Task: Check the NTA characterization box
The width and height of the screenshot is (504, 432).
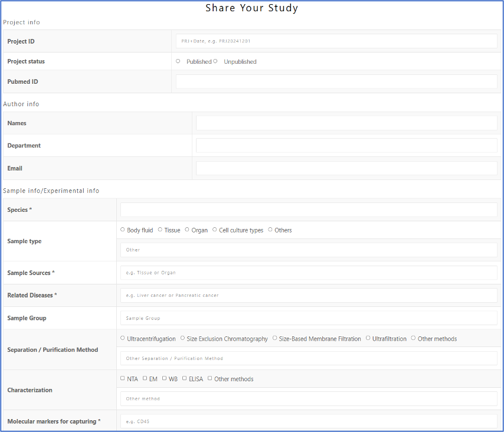Action: pyautogui.click(x=123, y=378)
